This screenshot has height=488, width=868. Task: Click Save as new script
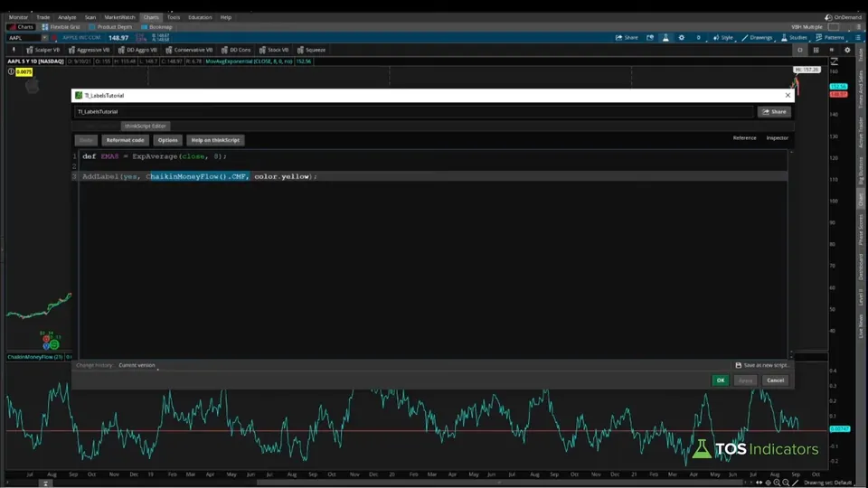(761, 365)
